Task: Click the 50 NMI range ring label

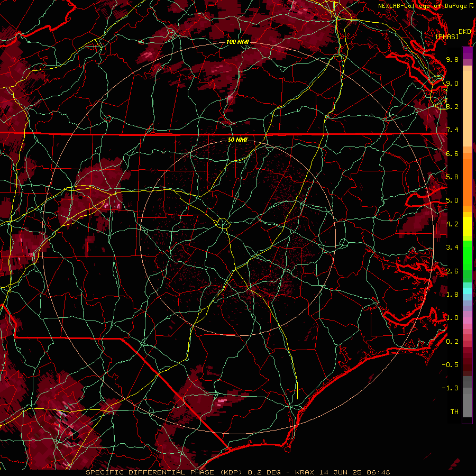Action: pyautogui.click(x=237, y=140)
